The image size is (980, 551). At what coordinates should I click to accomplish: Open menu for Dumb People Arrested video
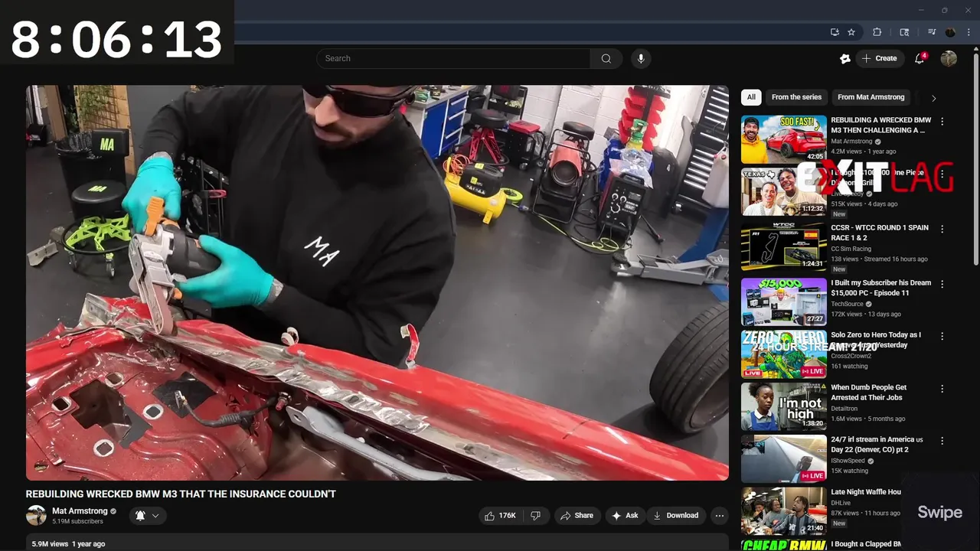click(x=942, y=389)
